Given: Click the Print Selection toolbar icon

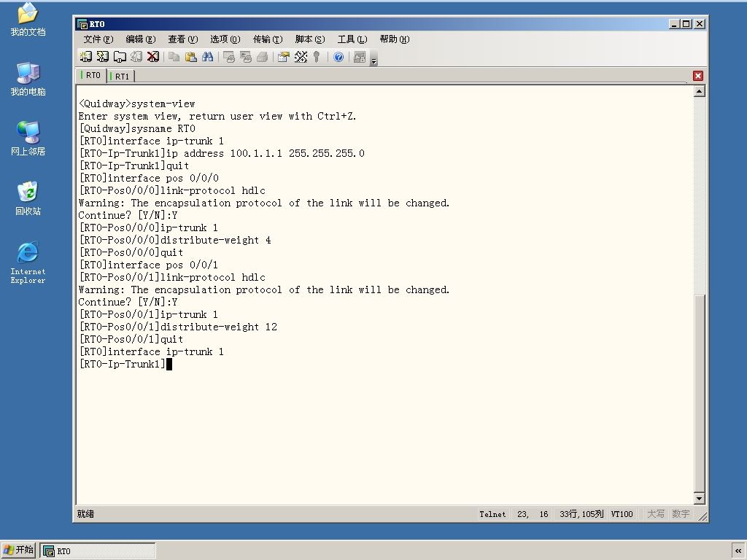Looking at the screenshot, I should click(246, 57).
